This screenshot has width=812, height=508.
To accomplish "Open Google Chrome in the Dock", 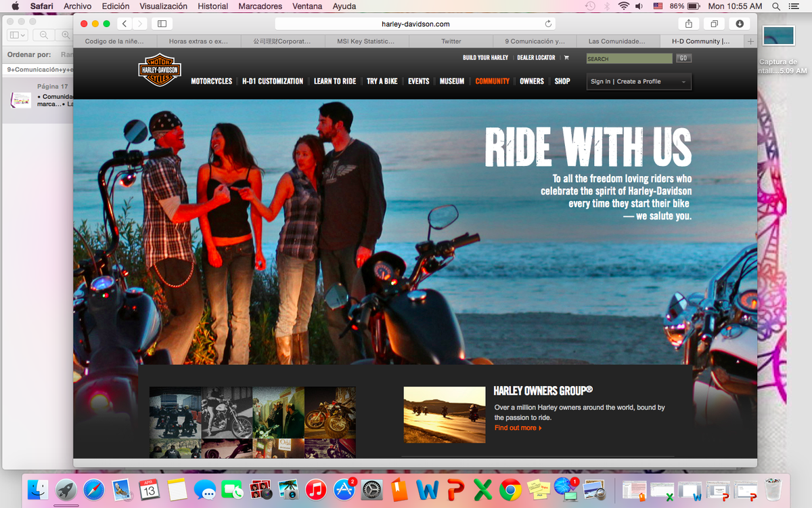I will pos(511,489).
